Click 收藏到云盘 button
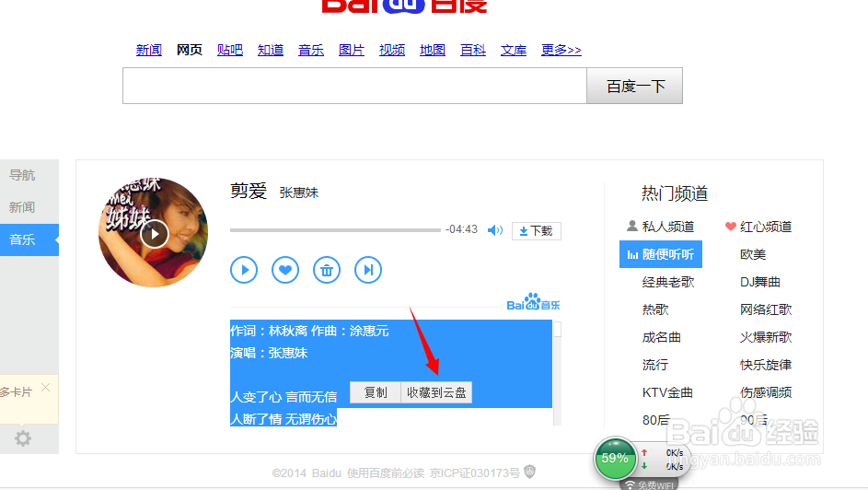 pyautogui.click(x=436, y=392)
